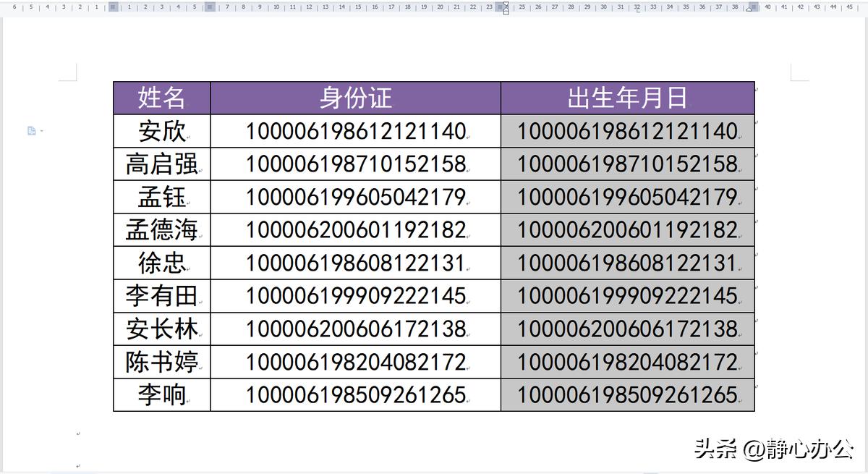This screenshot has width=868, height=474.
Task: Click the ruler at the 30 mark
Action: coord(603,7)
